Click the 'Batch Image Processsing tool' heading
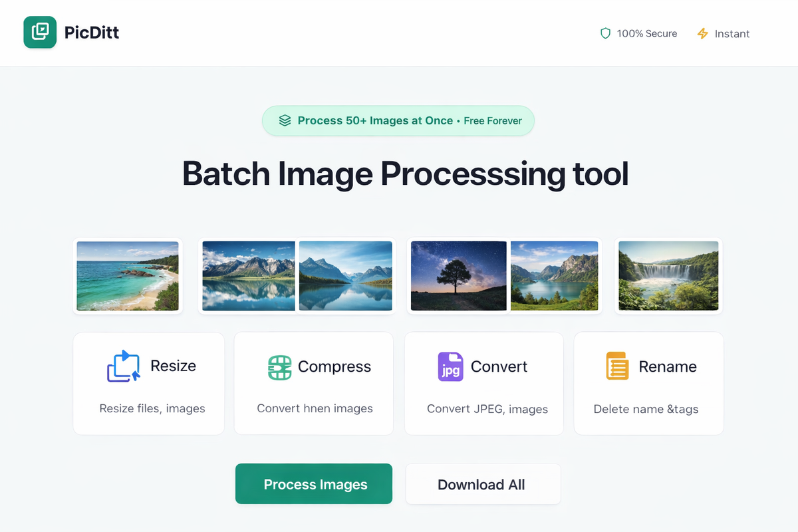 (x=406, y=174)
